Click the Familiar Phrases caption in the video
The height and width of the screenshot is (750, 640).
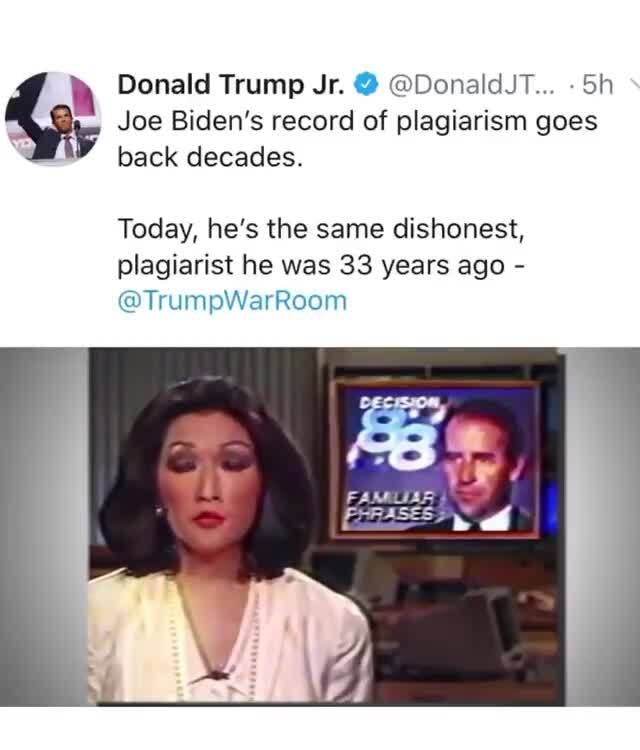tap(391, 506)
